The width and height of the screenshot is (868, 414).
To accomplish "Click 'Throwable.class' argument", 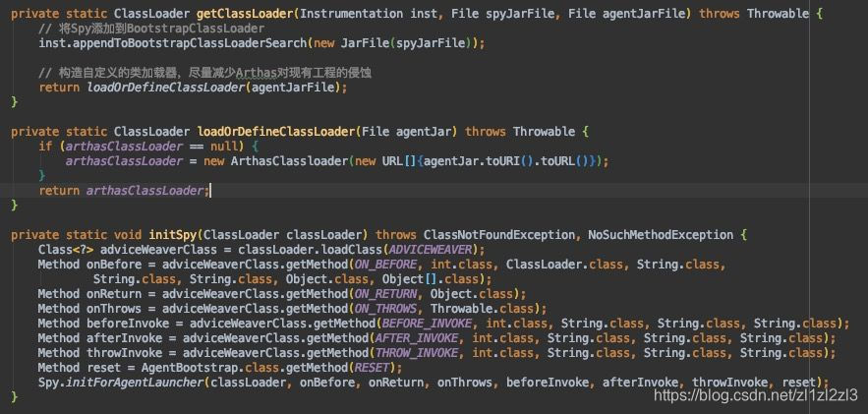I will [482, 308].
